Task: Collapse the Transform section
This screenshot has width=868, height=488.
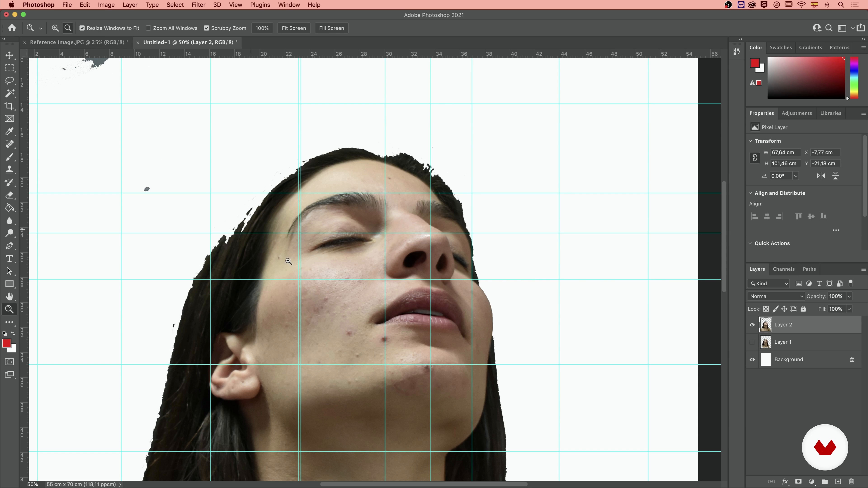Action: pos(750,141)
